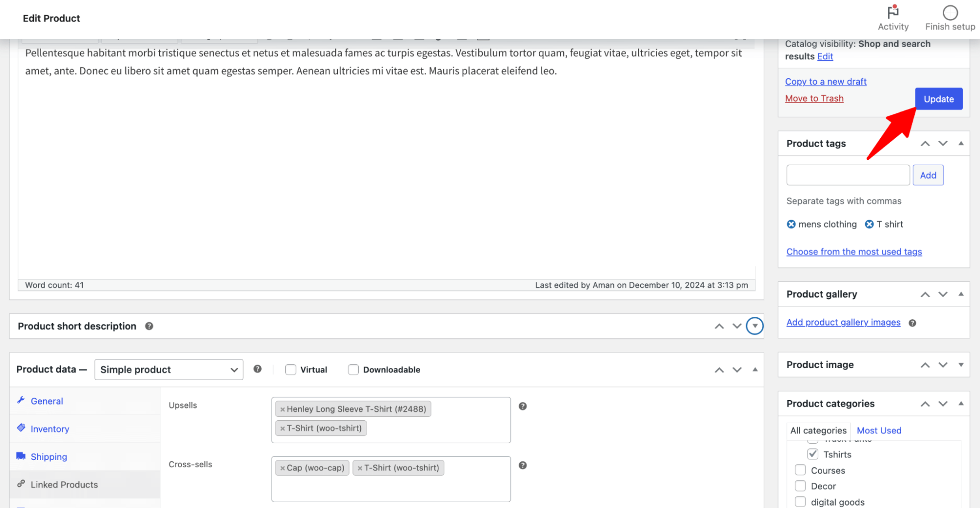Image resolution: width=980 pixels, height=508 pixels.
Task: Enable the Downloadable checkbox
Action: pos(353,370)
